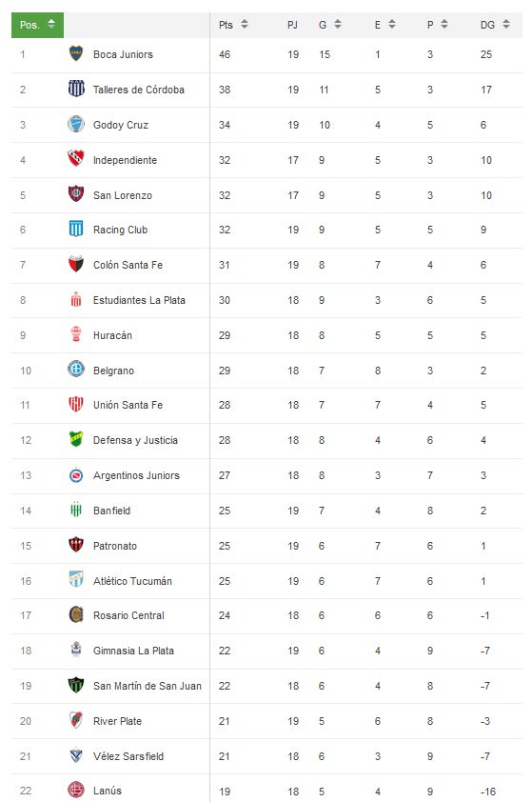Sort by P losses column arrows
532x802 pixels.
click(x=444, y=24)
